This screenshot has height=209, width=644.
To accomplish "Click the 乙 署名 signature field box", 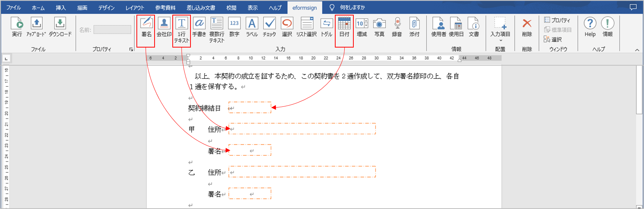I will click(250, 193).
